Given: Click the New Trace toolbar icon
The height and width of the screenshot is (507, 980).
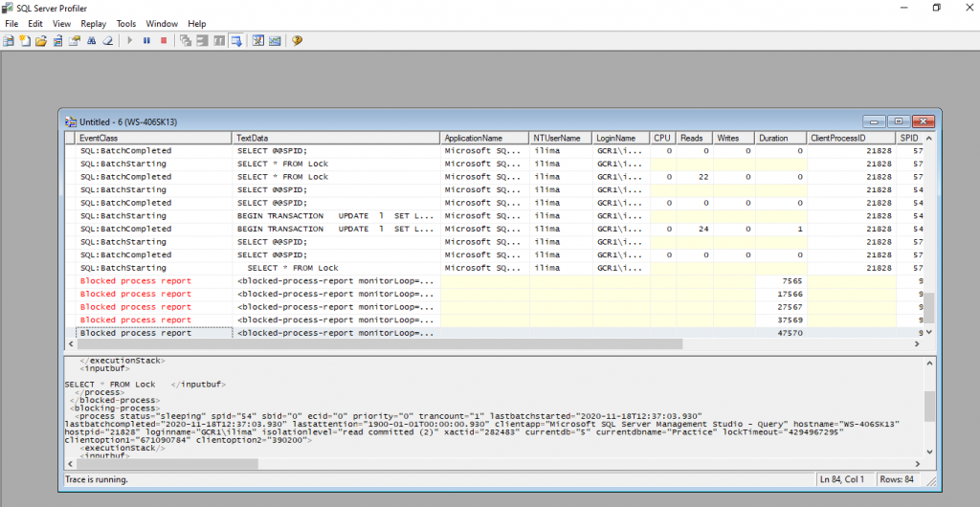Looking at the screenshot, I should coord(8,40).
